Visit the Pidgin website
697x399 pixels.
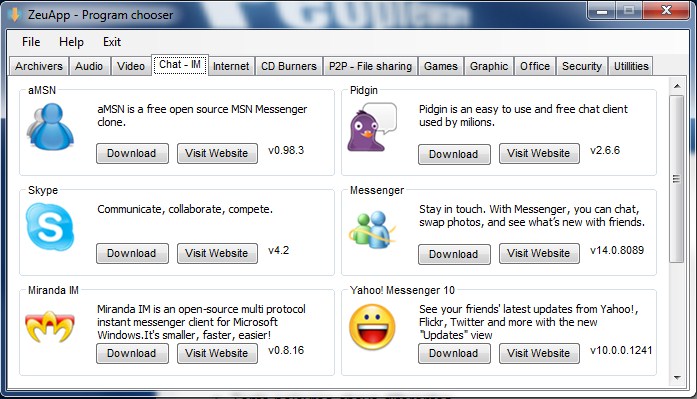coord(539,153)
